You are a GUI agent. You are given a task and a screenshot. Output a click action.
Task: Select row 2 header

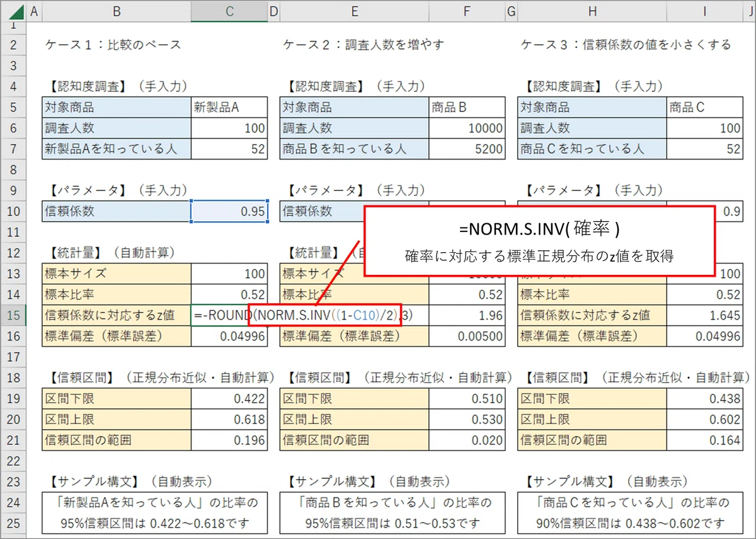point(13,45)
